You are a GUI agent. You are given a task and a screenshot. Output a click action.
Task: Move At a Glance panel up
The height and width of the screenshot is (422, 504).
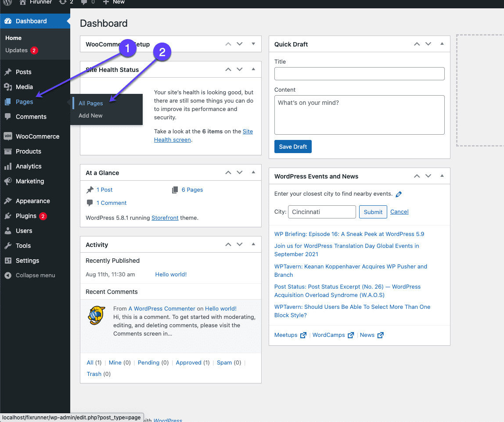228,172
